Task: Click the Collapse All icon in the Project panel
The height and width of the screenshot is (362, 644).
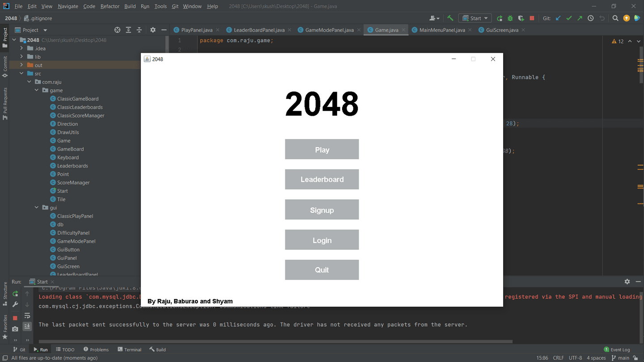Action: pos(139,30)
